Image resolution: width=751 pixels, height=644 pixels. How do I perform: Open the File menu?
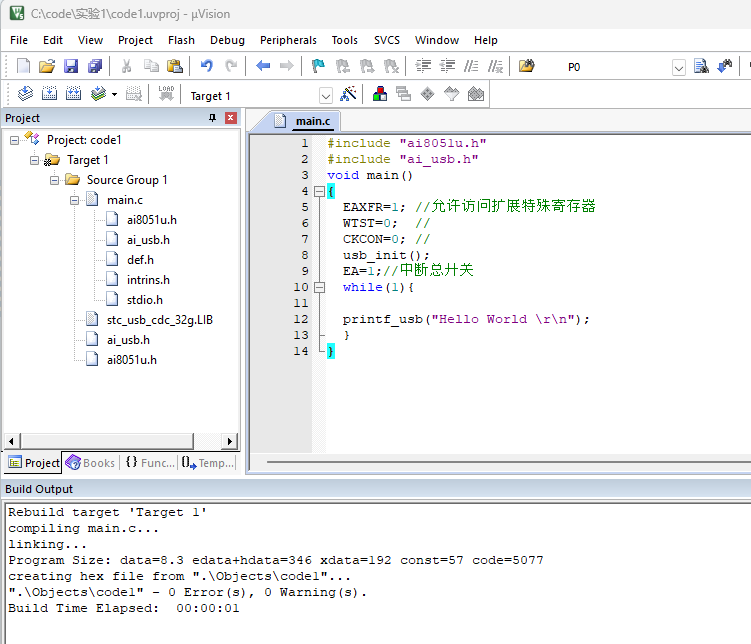coord(19,40)
